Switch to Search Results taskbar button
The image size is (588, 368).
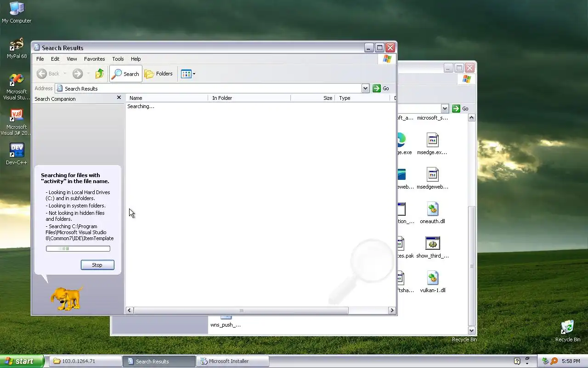tap(159, 361)
